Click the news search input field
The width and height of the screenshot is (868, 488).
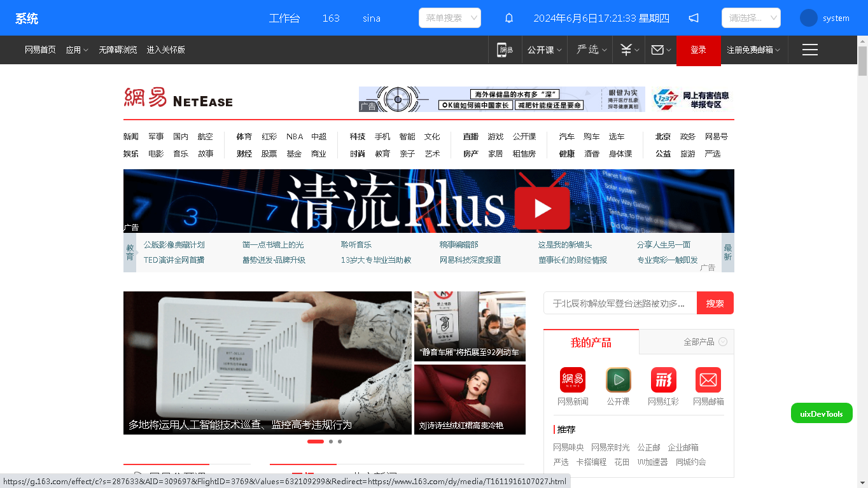pyautogui.click(x=620, y=303)
